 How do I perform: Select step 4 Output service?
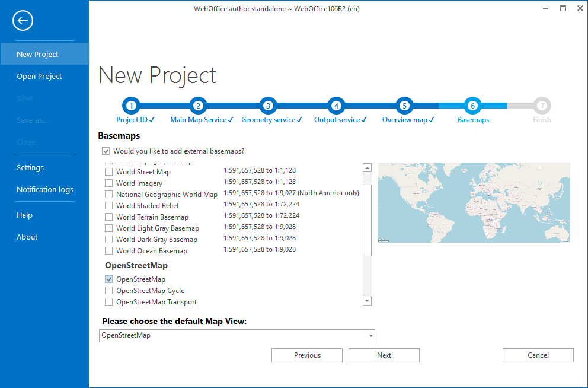pos(335,105)
